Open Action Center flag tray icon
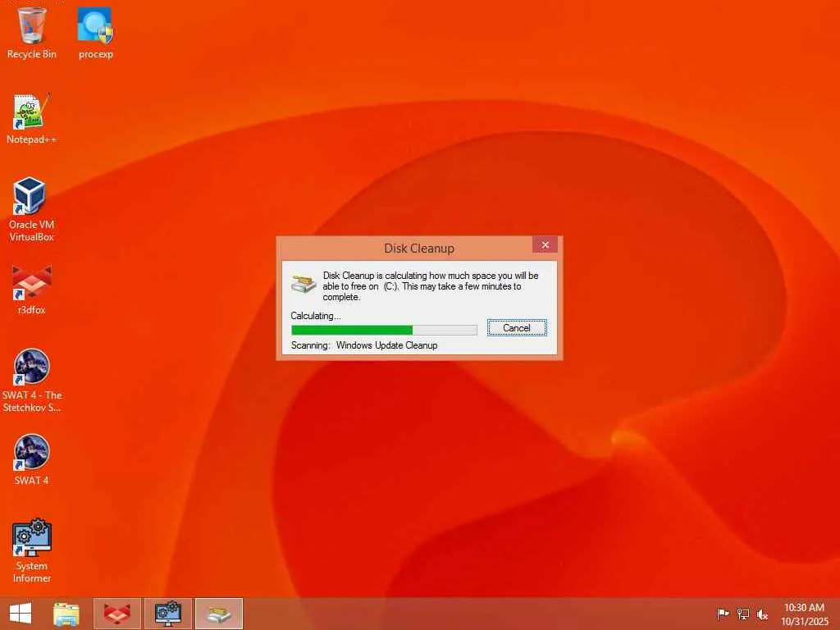The image size is (840, 630). (x=723, y=614)
